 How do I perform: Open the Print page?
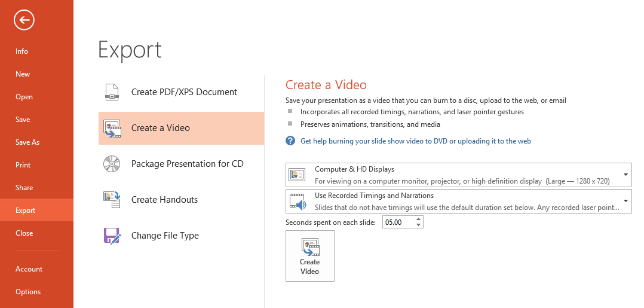(x=23, y=165)
